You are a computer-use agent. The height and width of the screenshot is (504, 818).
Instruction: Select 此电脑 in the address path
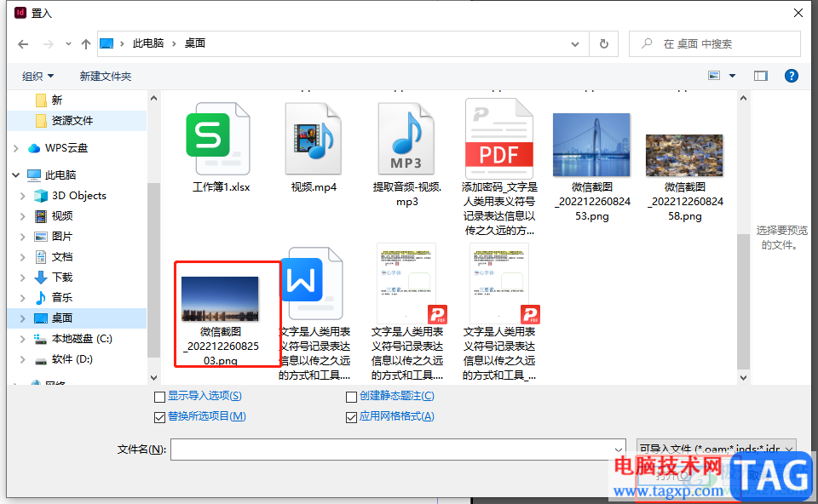point(148,43)
